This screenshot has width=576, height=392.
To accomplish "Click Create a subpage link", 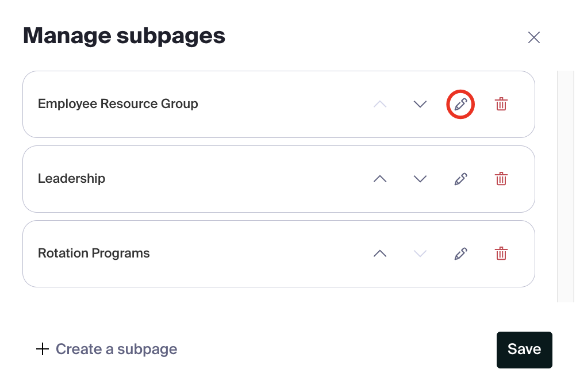I will click(x=116, y=349).
